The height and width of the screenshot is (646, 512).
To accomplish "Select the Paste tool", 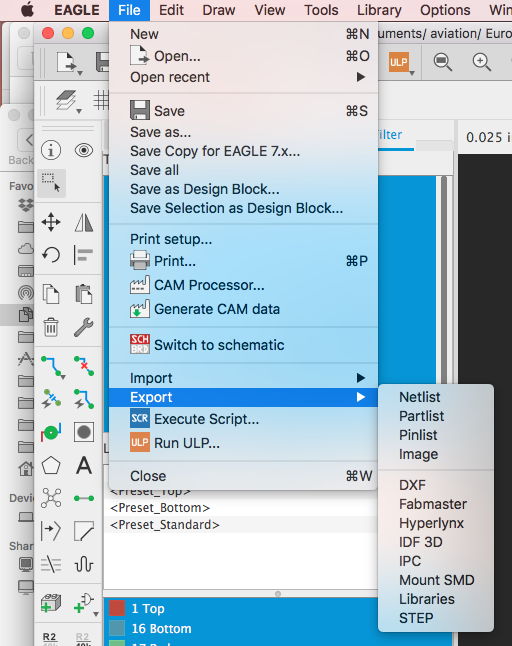I will [x=84, y=294].
